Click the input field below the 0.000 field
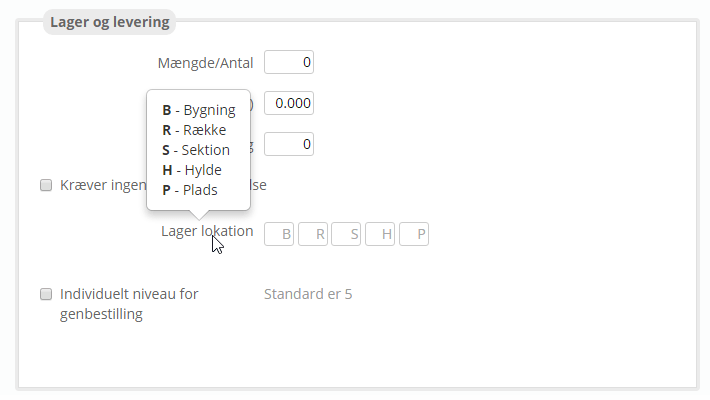The image size is (710, 400). coord(289,144)
